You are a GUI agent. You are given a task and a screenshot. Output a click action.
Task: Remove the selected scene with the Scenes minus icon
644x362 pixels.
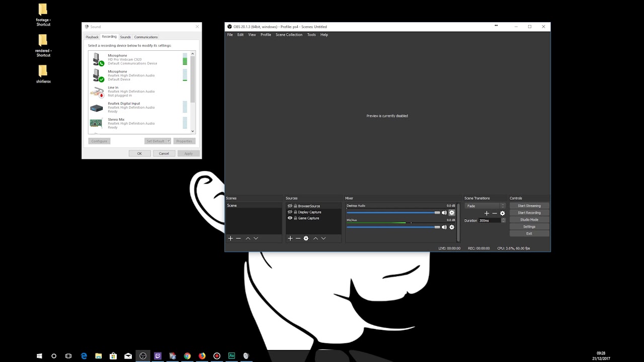pyautogui.click(x=238, y=238)
